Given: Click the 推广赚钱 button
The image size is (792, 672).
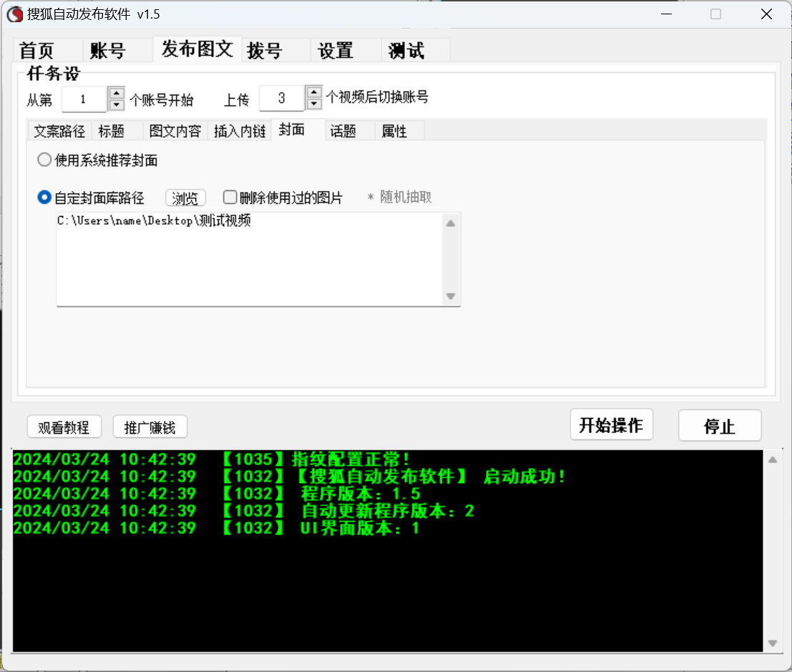Looking at the screenshot, I should (150, 427).
